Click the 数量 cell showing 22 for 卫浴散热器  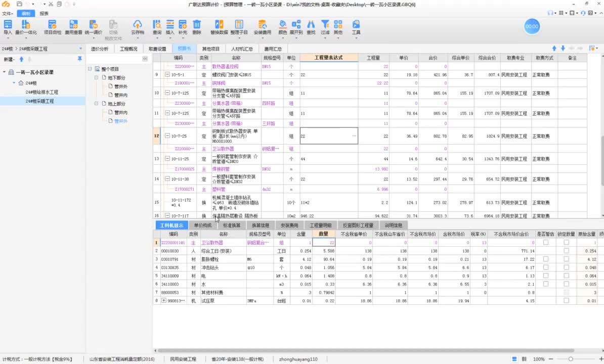(324, 242)
